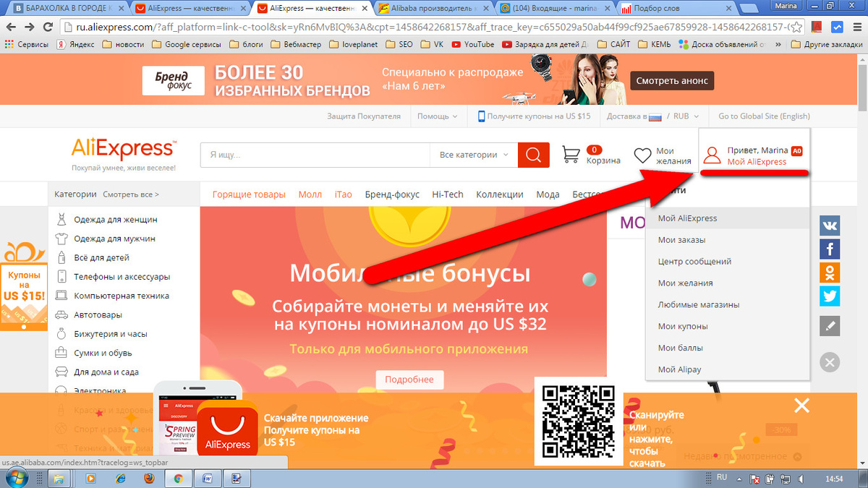Select Мои заказы in account menu
The width and height of the screenshot is (868, 488).
point(728,240)
